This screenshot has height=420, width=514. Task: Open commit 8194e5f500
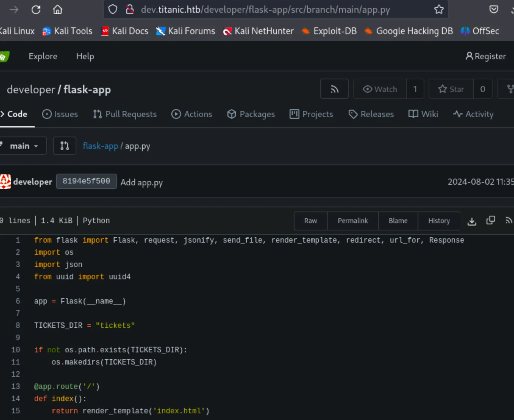(86, 181)
